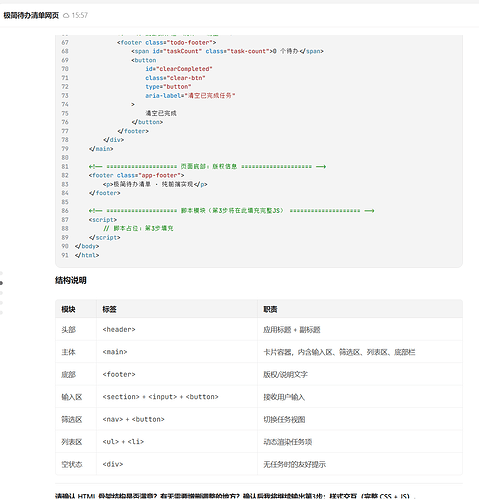Click the 15:57 timestamp in header

coord(80,15)
